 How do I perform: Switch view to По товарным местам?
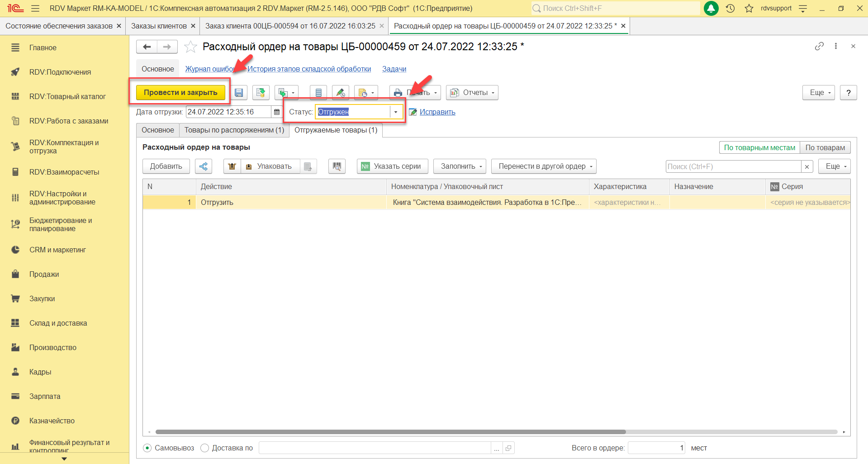pyautogui.click(x=759, y=147)
